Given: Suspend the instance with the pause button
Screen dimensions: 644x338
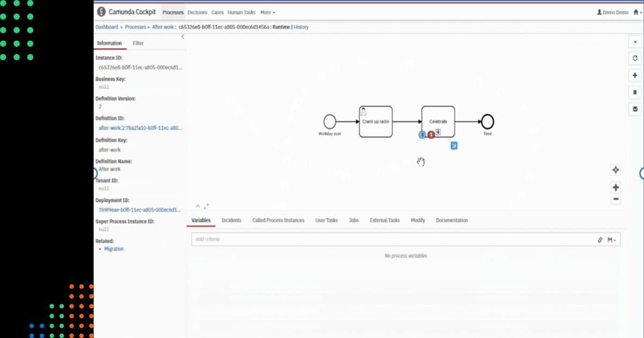Looking at the screenshot, I should coord(635,92).
